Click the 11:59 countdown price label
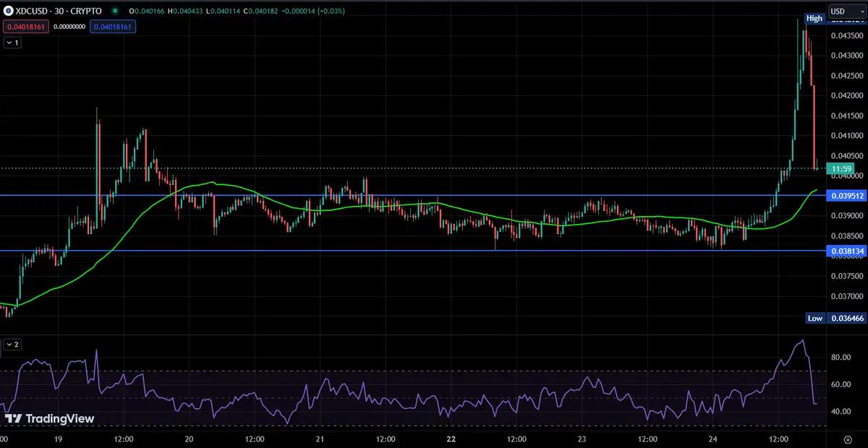868x448 pixels. click(842, 168)
